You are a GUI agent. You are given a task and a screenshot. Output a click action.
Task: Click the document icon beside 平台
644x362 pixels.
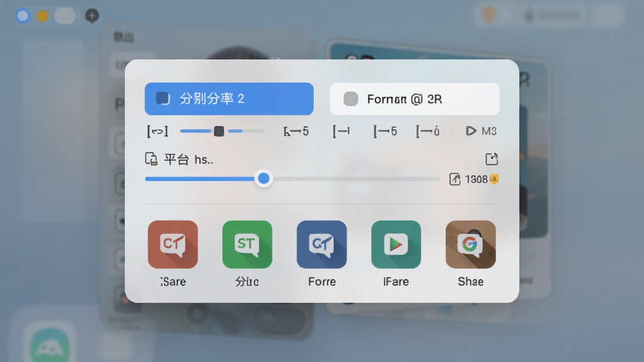tap(151, 159)
